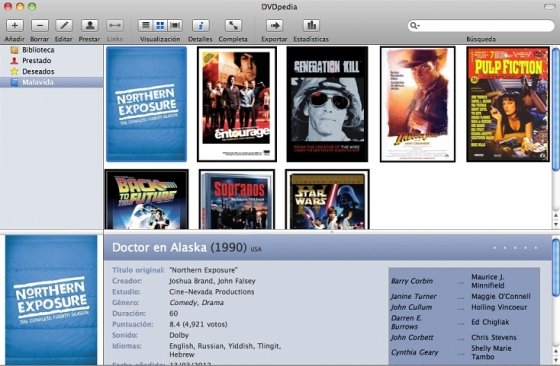Select the Generation Kill cover
This screenshot has width=560, height=366.
pyautogui.click(x=327, y=104)
